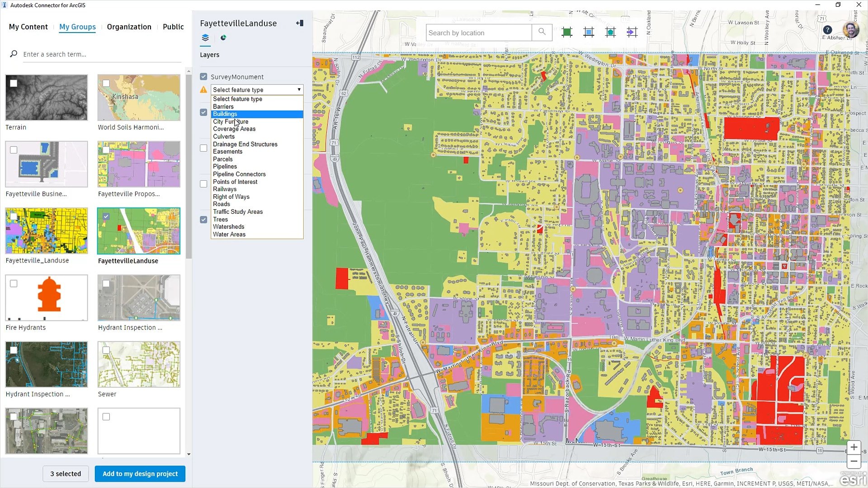Check the Fire Hydrants item checkbox
The height and width of the screenshot is (488, 868).
coord(14,284)
